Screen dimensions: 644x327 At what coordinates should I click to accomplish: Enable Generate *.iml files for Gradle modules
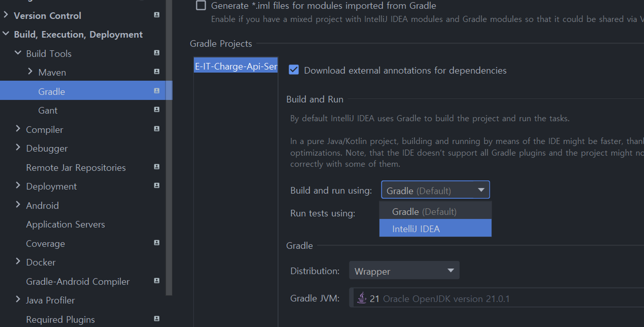[201, 5]
